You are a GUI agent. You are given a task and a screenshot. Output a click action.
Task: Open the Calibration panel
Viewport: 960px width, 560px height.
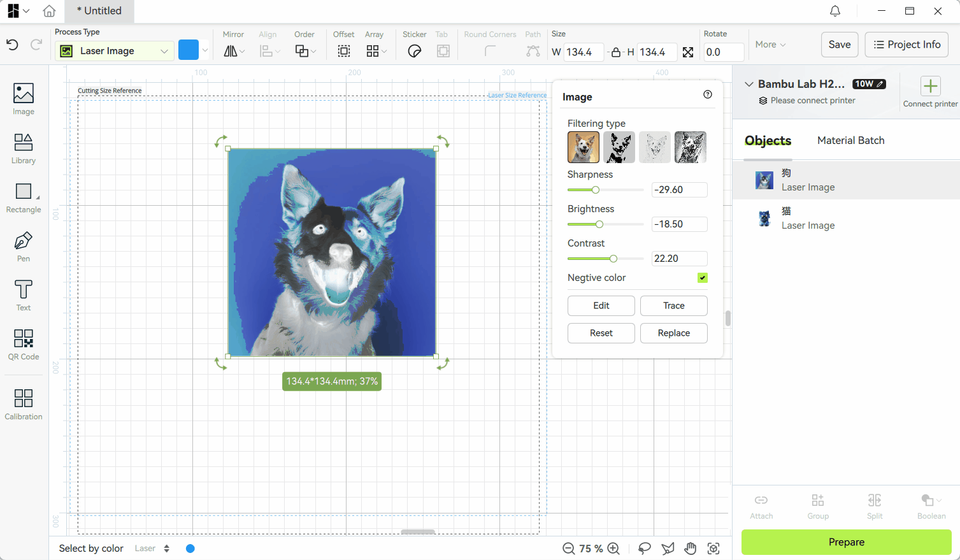click(24, 405)
